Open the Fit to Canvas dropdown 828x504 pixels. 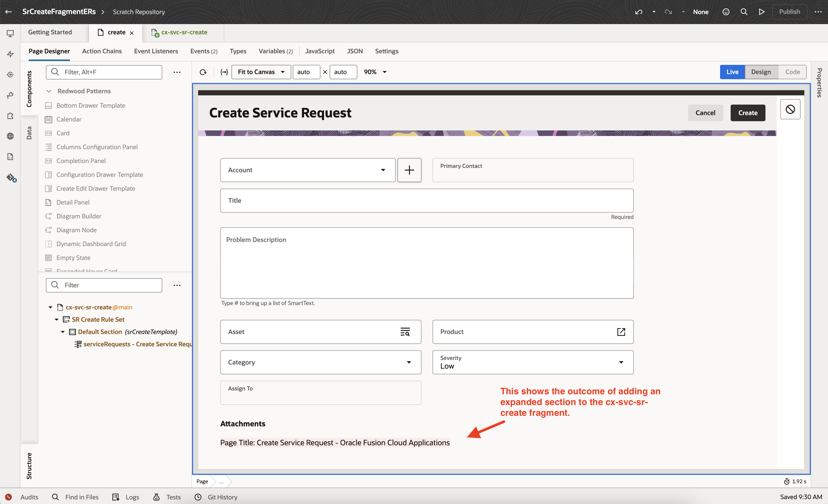[x=261, y=72]
